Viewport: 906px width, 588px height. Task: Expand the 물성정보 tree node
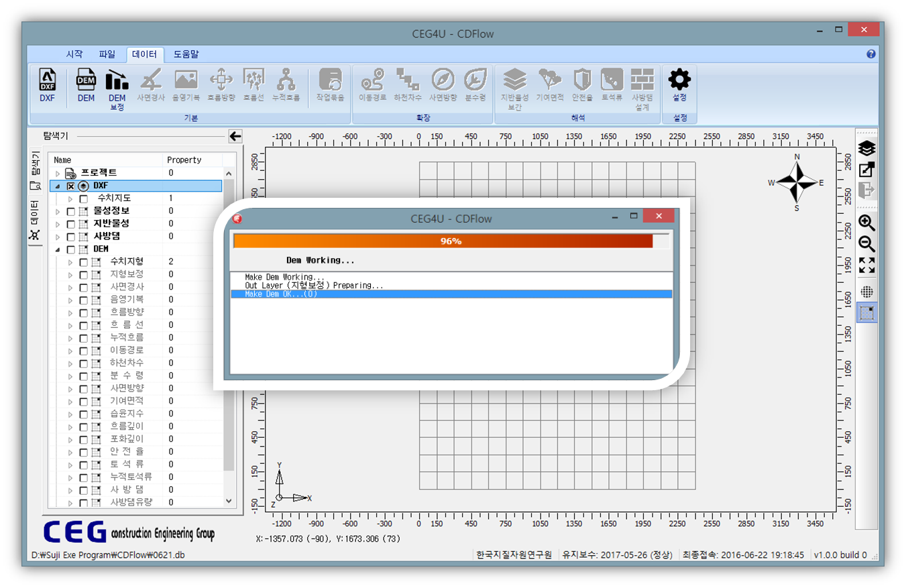pos(58,211)
